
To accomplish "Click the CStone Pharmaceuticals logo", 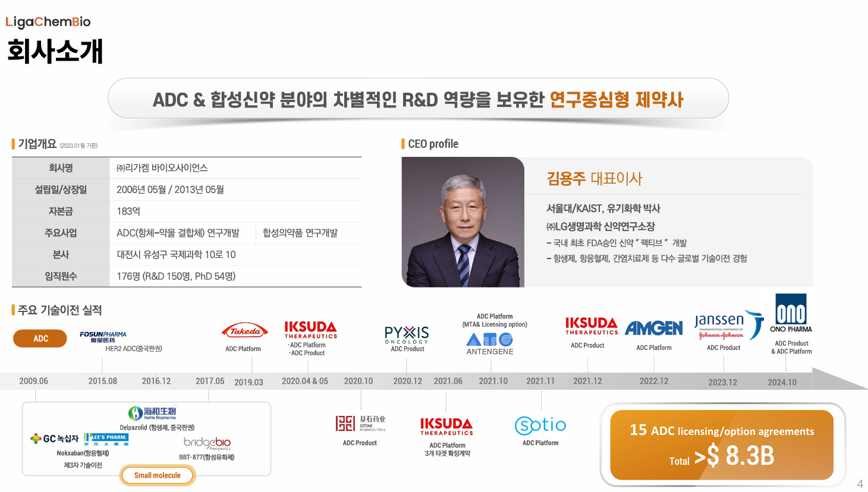I will point(360,423).
